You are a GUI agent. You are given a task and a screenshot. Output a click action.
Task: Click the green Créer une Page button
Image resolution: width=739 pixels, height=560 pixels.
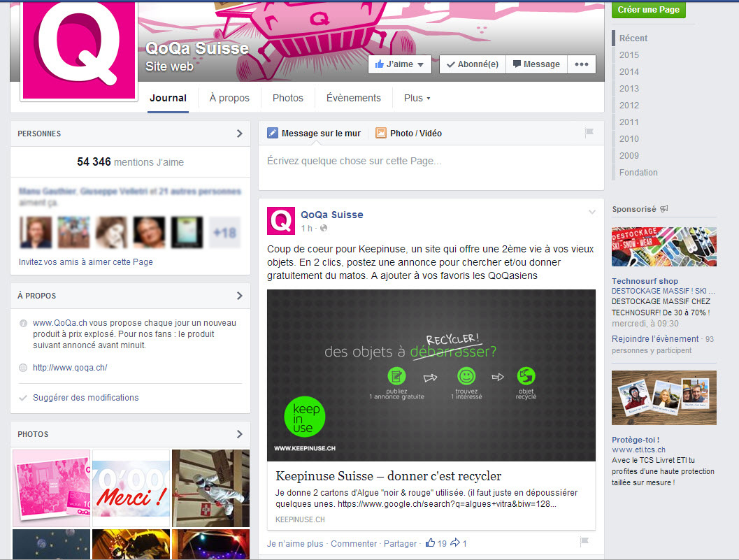tap(649, 10)
